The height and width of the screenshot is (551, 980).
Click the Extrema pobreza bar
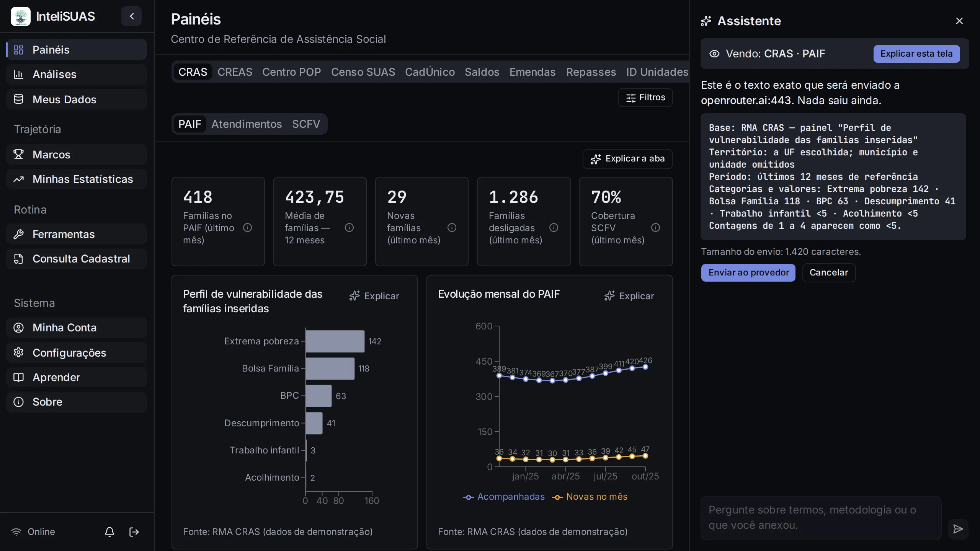point(335,341)
